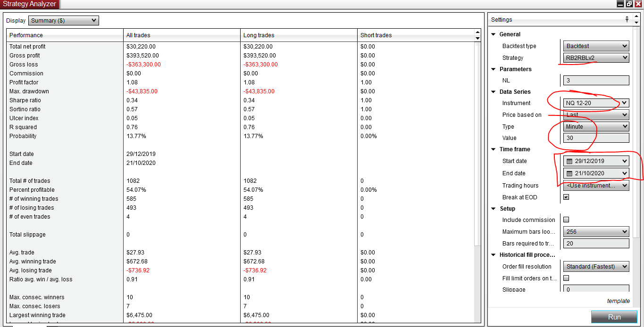Screen dimensions: 644x327
Task: Click the Max. drawdown row label
Action: pyautogui.click(x=29, y=91)
